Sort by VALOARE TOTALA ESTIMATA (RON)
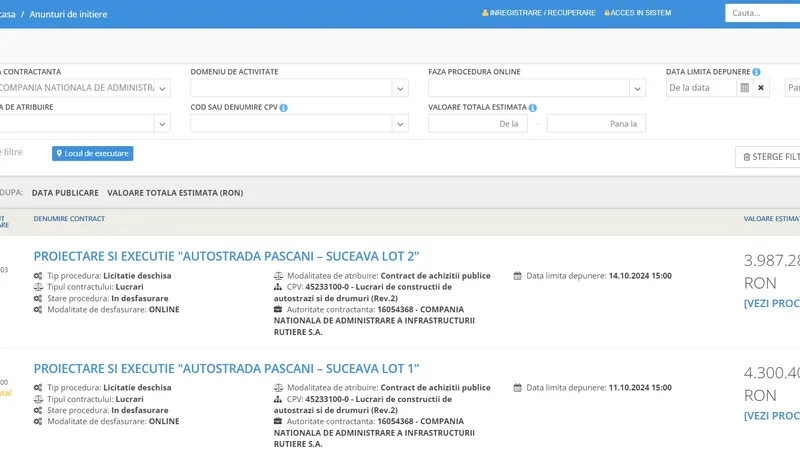 click(175, 193)
